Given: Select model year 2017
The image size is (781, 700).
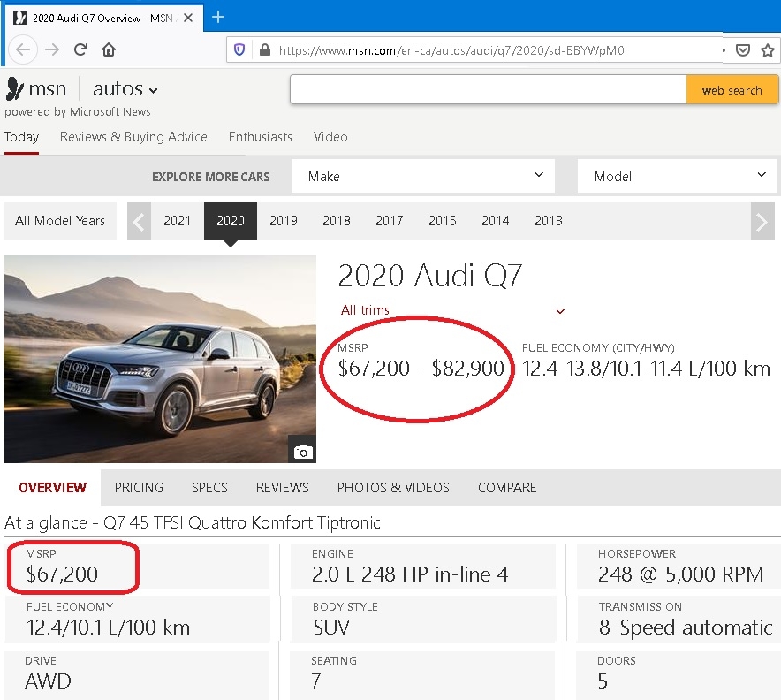Looking at the screenshot, I should (389, 221).
